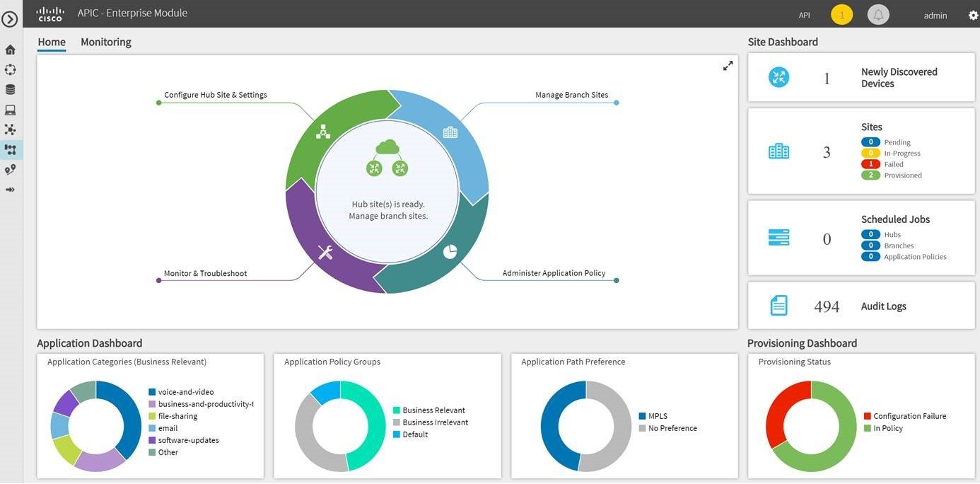Screen dimensions: 980x484
Task: Select Configure Hub Site & Settings
Action: pyautogui.click(x=215, y=94)
